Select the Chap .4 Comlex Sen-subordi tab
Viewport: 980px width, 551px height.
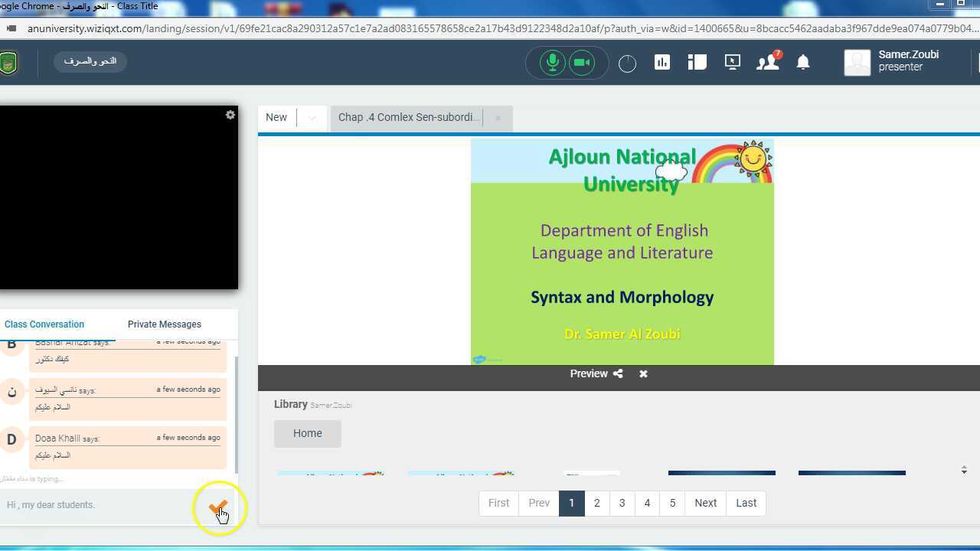[409, 118]
